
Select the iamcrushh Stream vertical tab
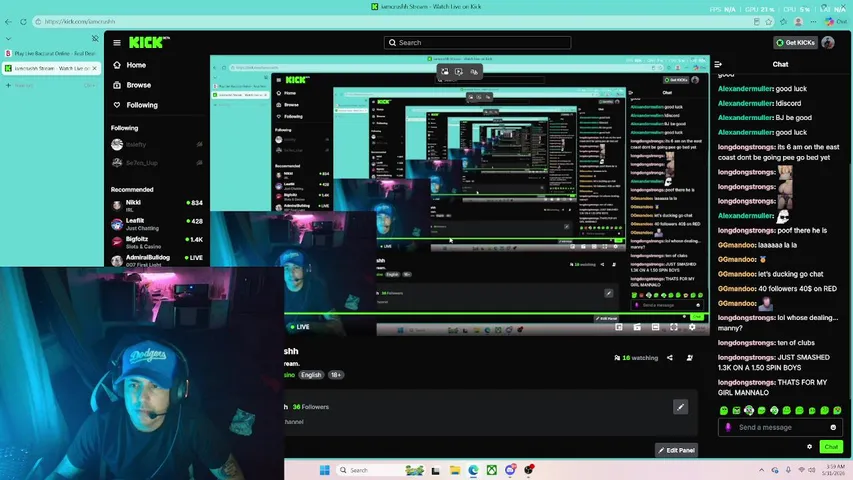[51, 68]
